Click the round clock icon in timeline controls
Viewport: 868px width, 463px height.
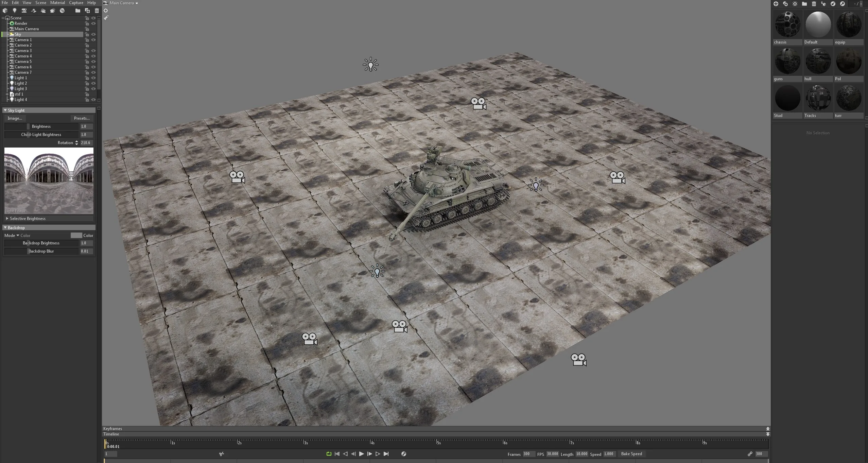point(404,454)
